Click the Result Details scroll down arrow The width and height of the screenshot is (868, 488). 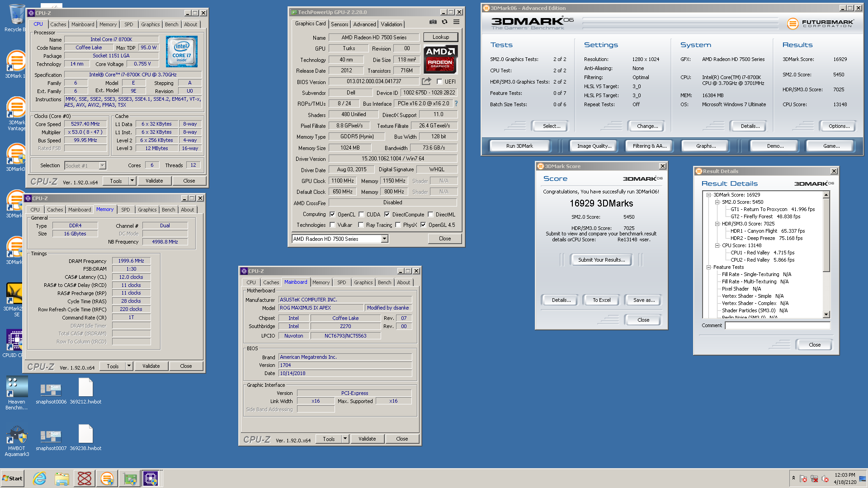[x=826, y=314]
